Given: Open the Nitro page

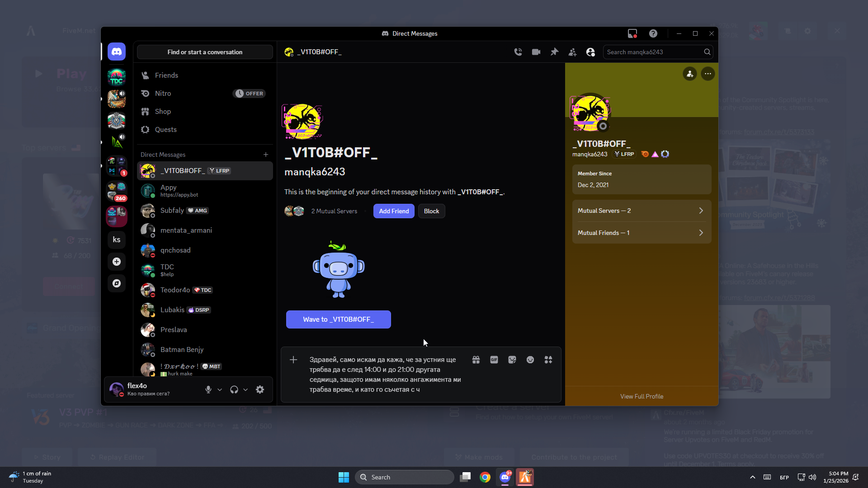Looking at the screenshot, I should pyautogui.click(x=205, y=94).
